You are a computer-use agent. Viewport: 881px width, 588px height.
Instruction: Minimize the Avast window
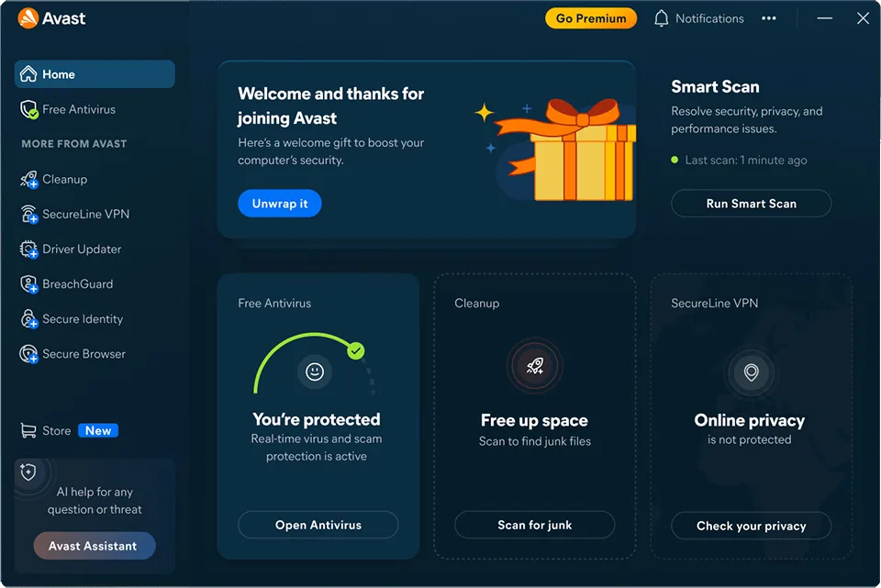[824, 18]
